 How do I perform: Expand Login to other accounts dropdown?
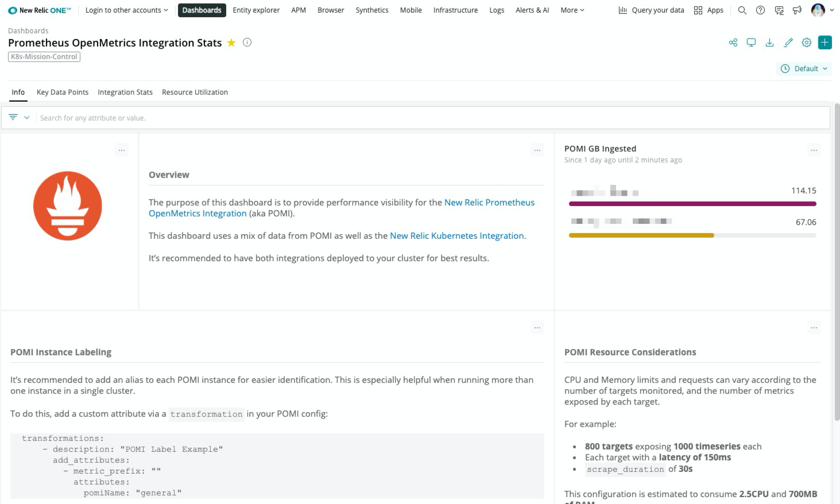(x=127, y=10)
